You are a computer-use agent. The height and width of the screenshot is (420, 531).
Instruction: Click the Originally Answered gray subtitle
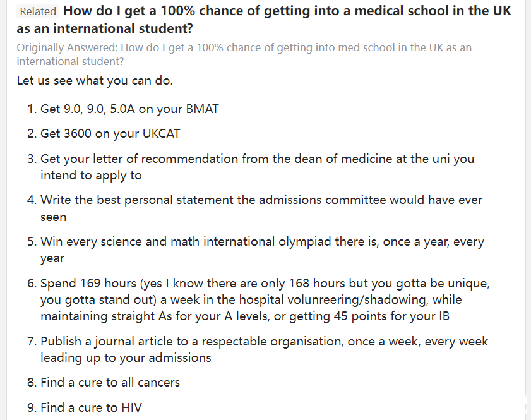coord(244,54)
